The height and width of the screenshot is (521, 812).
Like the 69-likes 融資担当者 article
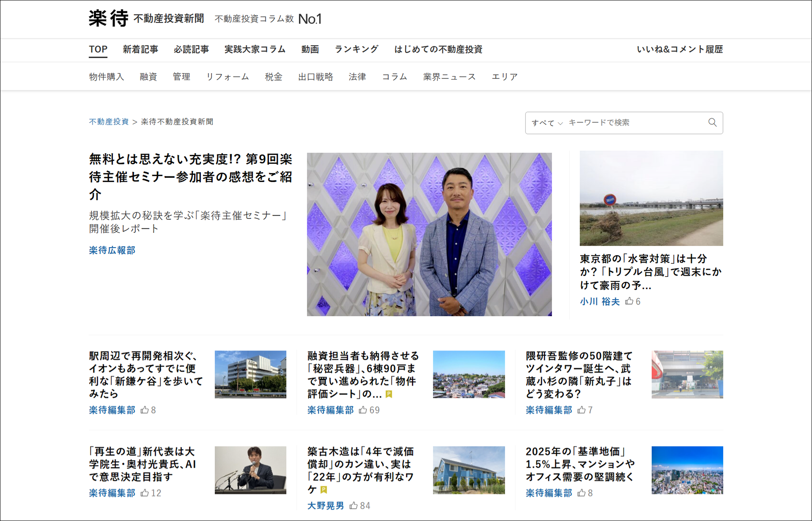363,410
